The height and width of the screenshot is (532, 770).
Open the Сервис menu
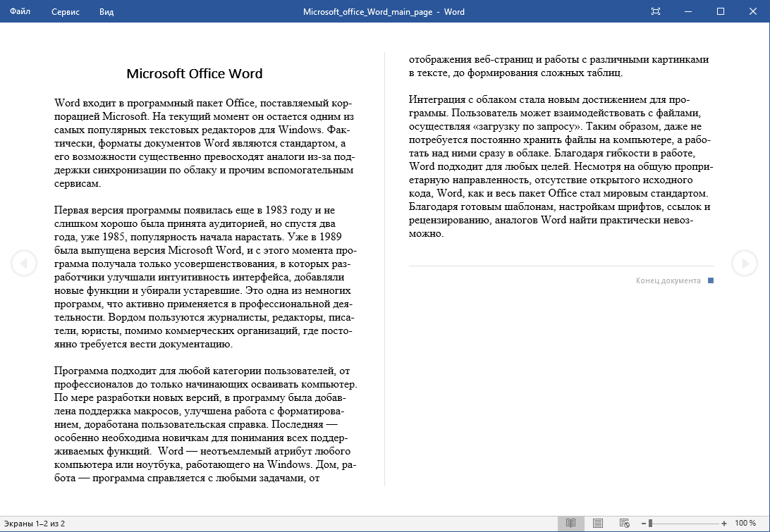tap(66, 12)
